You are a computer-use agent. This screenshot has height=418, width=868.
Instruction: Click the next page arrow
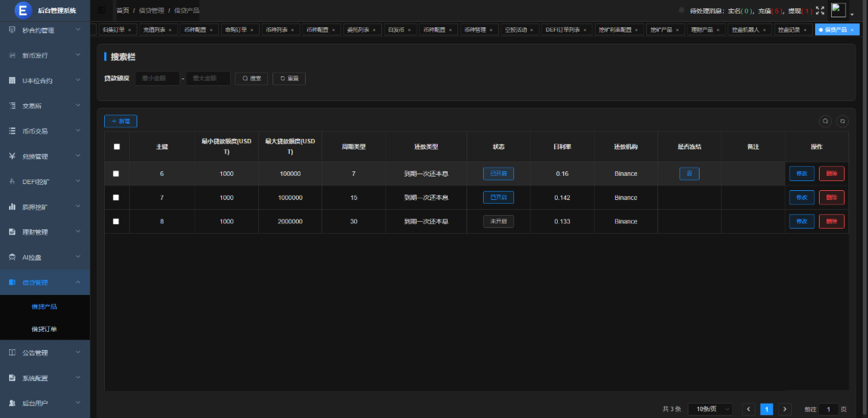pyautogui.click(x=785, y=409)
